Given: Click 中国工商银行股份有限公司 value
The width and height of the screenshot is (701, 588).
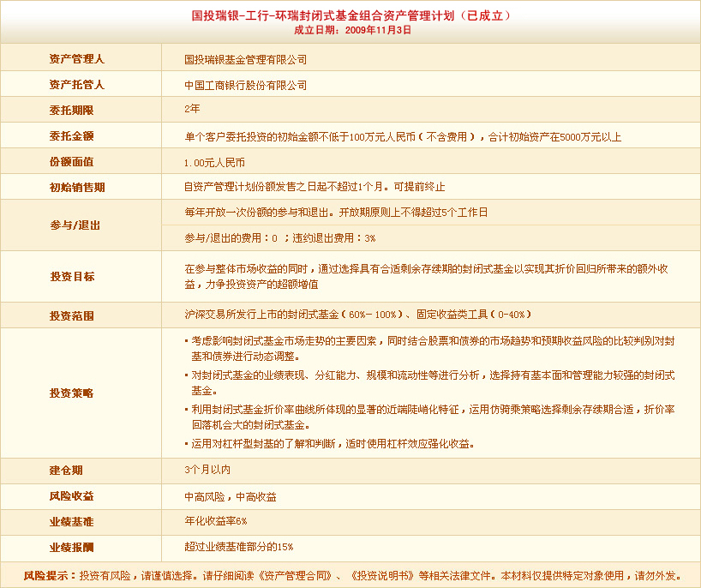Looking at the screenshot, I should pyautogui.click(x=245, y=86).
